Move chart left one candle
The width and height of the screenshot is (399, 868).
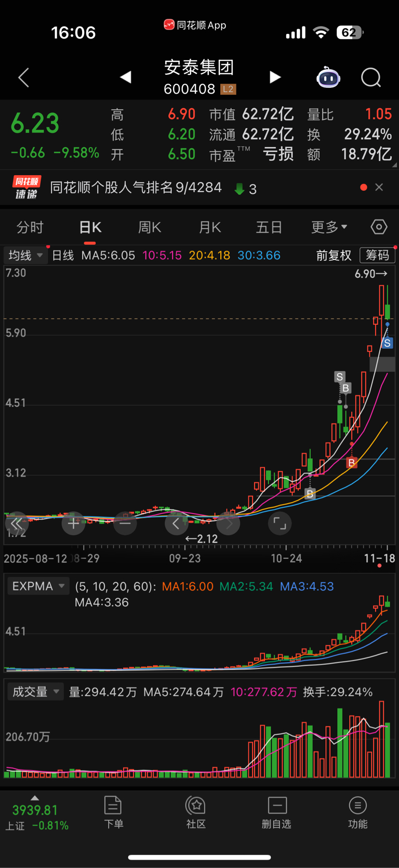click(176, 523)
